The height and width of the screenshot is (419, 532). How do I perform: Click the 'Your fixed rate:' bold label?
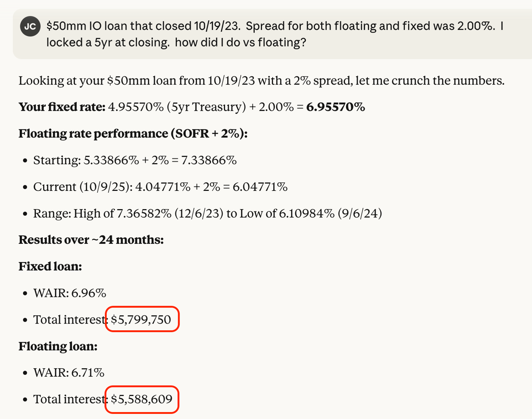click(62, 107)
